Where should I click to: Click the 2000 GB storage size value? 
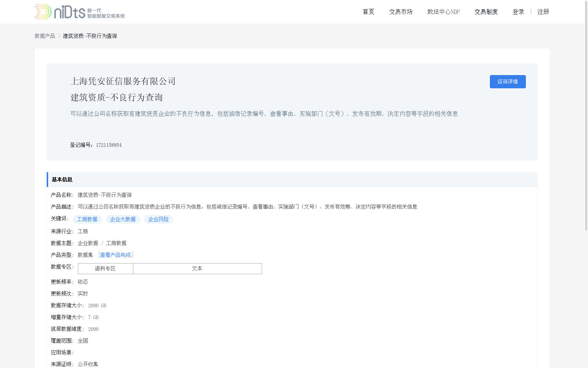pyautogui.click(x=97, y=305)
